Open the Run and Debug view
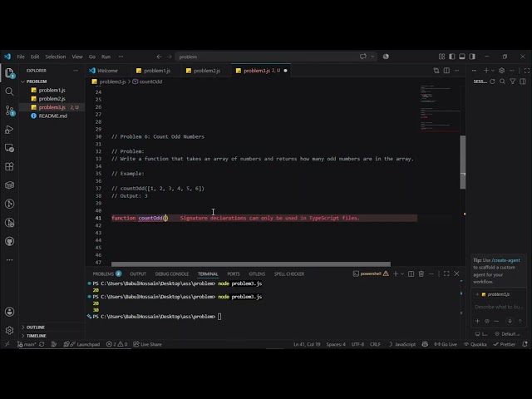The image size is (532, 399). tap(9, 130)
